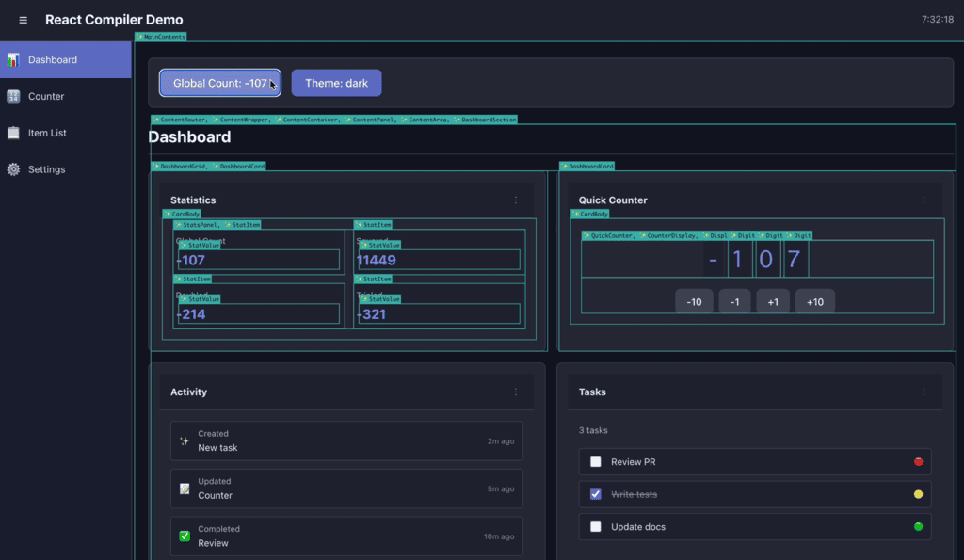Check the Review PR task checkbox

595,462
